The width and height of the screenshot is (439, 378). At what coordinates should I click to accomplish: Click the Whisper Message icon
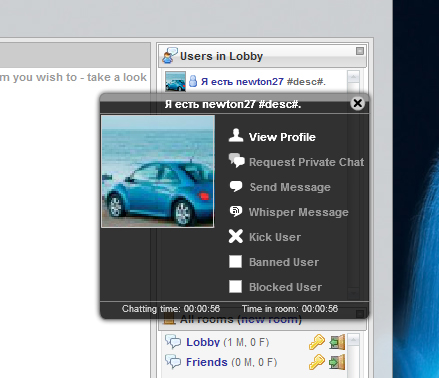click(236, 211)
